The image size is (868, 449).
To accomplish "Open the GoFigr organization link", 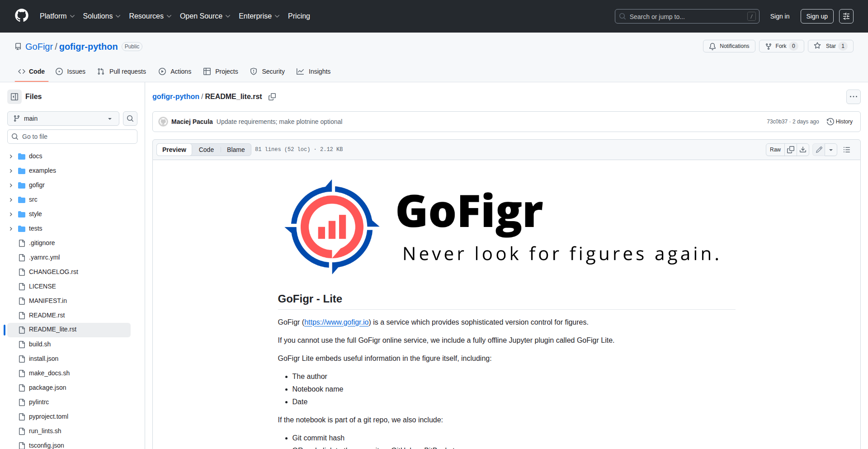I will pos(39,47).
